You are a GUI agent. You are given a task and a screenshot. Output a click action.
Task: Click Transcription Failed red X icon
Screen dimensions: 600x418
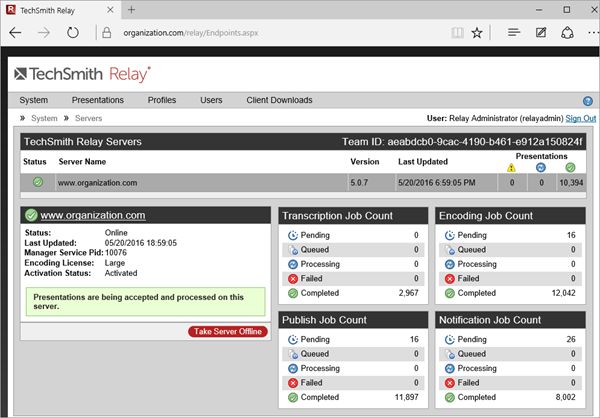pos(293,279)
